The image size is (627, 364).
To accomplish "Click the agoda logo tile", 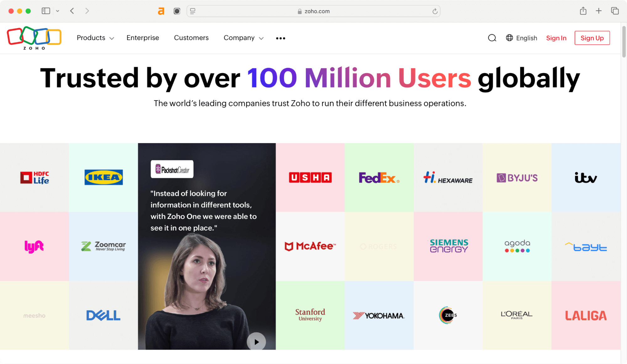I will pos(517,247).
